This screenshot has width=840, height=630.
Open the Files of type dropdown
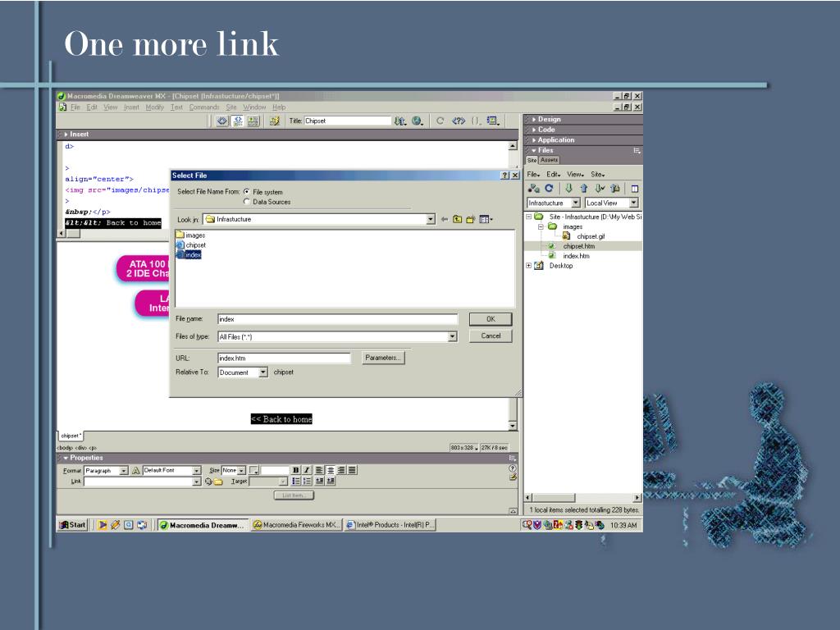(x=453, y=336)
